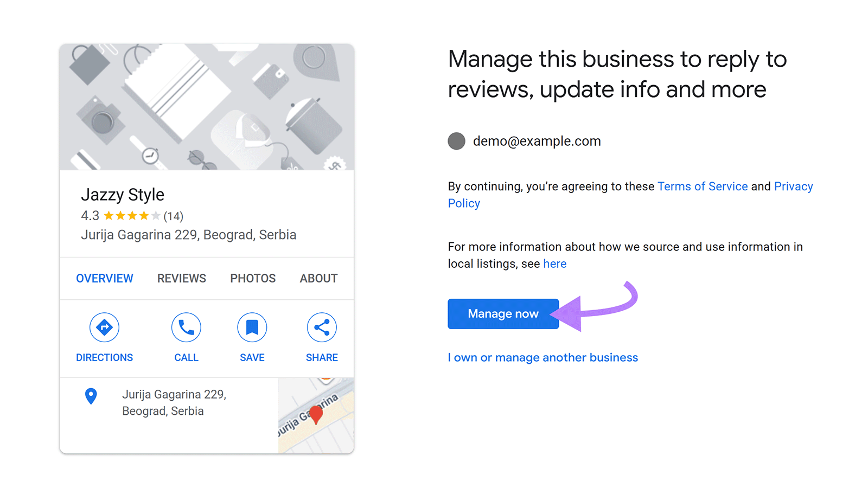Screen dimensions: 868x501
Task: Select the ABOUT tab
Action: pyautogui.click(x=318, y=278)
